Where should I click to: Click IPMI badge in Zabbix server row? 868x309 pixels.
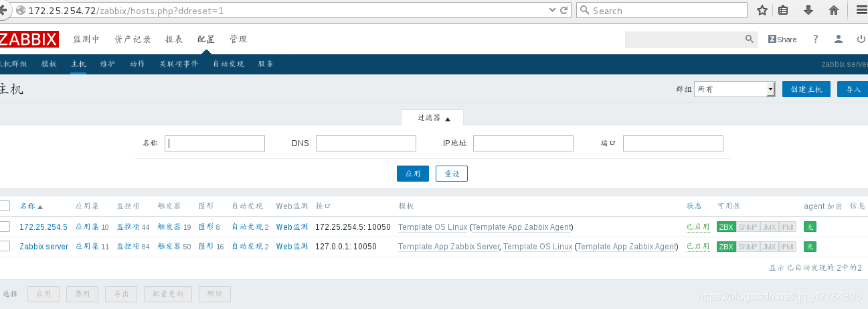[788, 247]
